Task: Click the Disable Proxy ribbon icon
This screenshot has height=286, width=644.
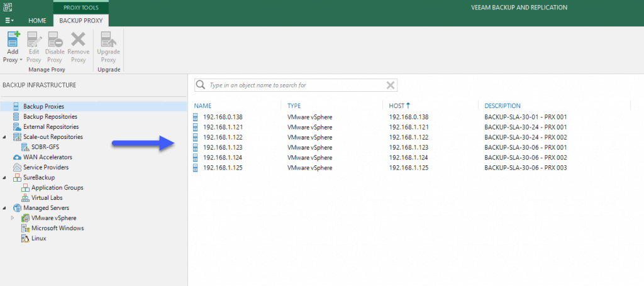Action: (55, 41)
